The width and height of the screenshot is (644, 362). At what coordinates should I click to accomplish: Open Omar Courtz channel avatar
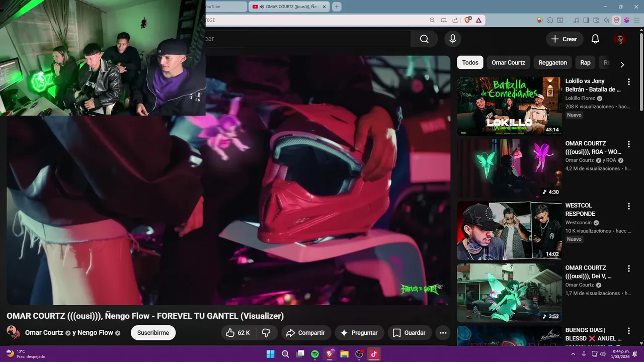(x=13, y=332)
